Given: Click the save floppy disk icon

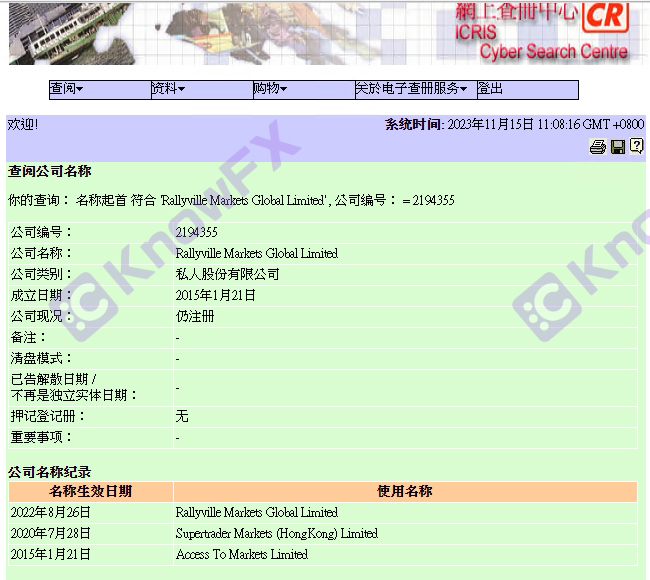Looking at the screenshot, I should click(x=618, y=147).
